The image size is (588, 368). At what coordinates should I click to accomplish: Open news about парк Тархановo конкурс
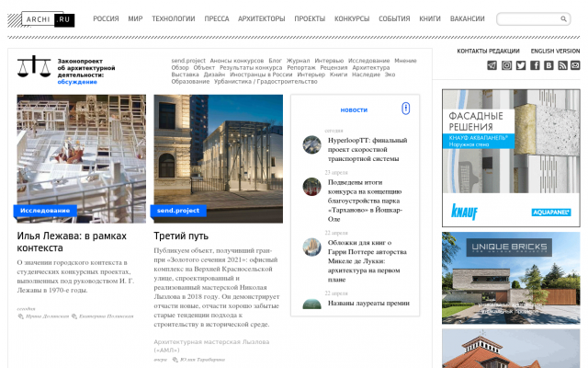point(365,201)
